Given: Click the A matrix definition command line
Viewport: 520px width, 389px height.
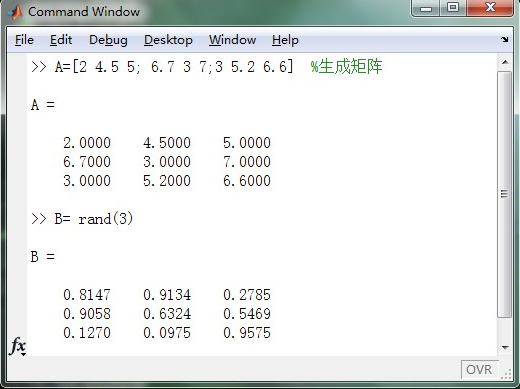Looking at the screenshot, I should (x=207, y=67).
